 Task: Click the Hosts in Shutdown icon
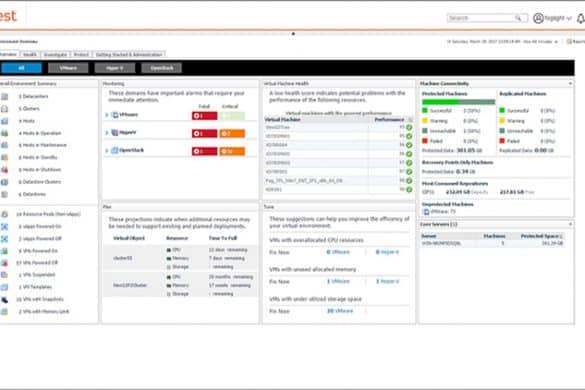(x=4, y=170)
